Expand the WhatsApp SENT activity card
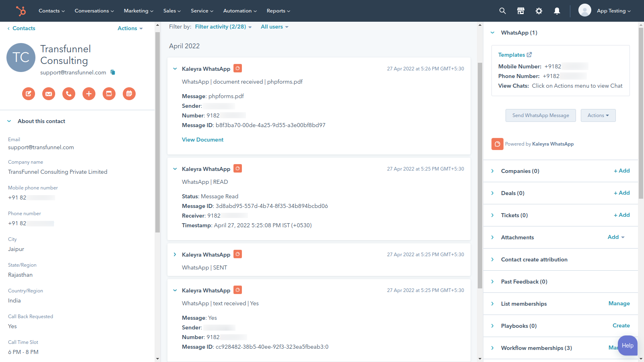 (x=175, y=255)
